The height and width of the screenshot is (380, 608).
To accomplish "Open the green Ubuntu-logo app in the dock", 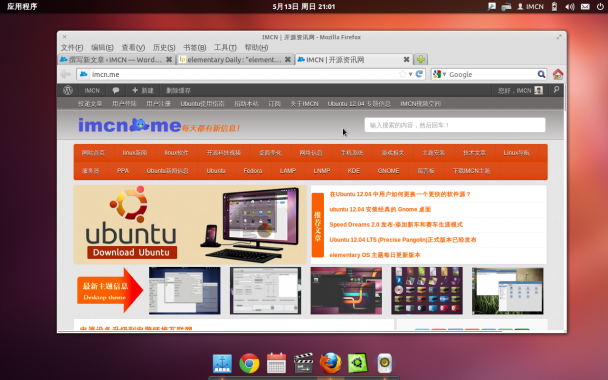I will tap(358, 363).
